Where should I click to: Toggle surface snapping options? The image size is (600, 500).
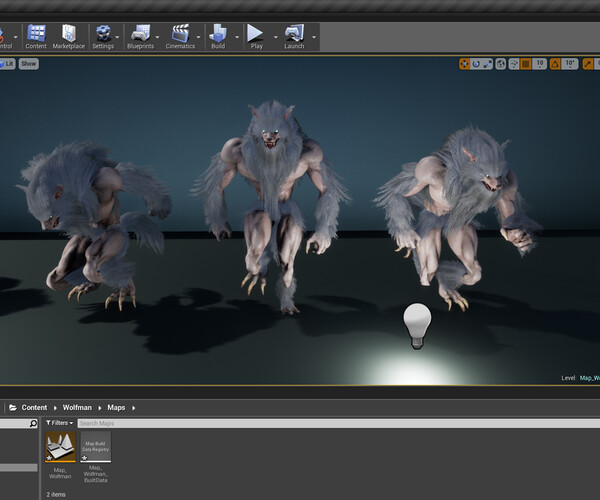[514, 64]
